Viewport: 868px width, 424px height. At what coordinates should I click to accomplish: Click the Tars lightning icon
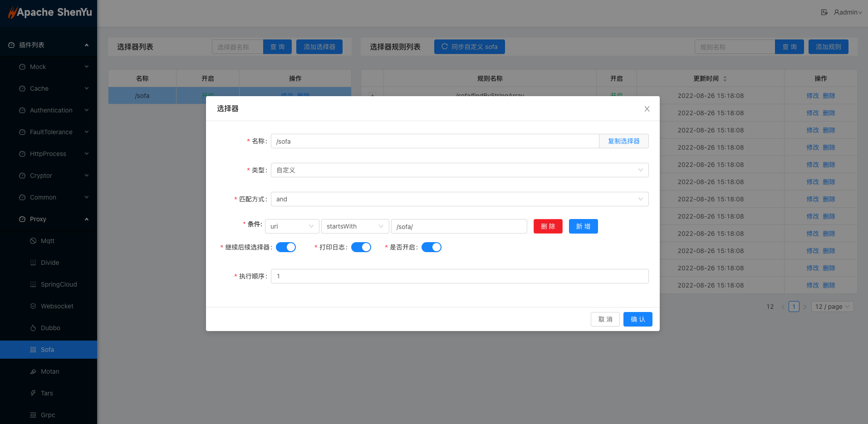click(33, 393)
